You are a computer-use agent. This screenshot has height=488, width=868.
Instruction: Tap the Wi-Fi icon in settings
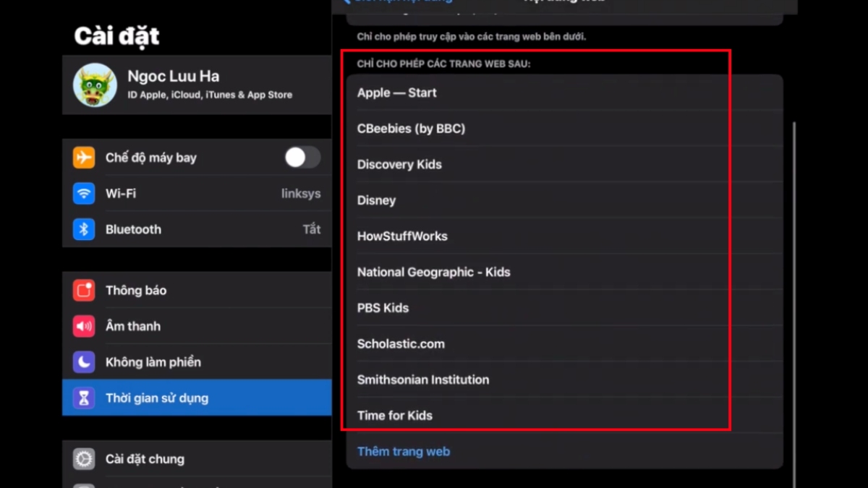click(84, 194)
